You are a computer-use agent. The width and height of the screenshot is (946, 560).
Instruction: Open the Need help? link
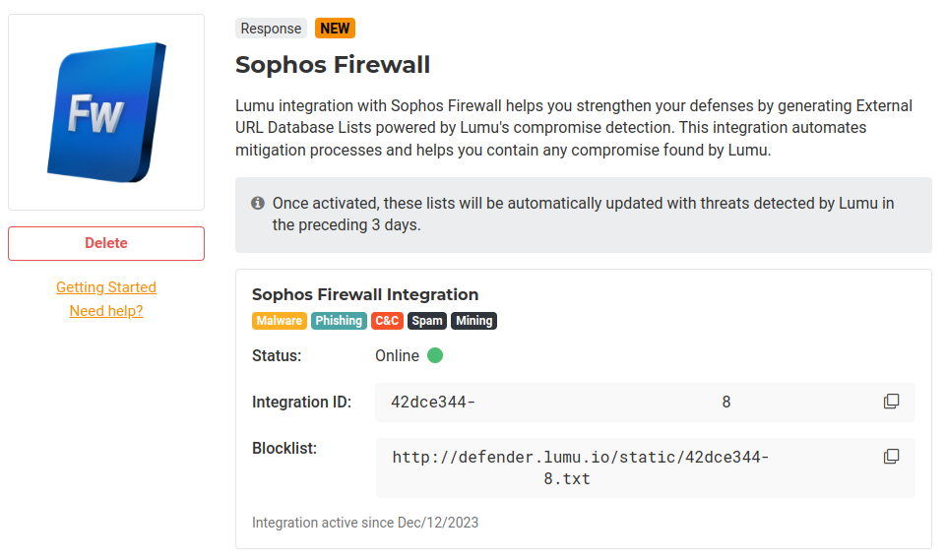[x=106, y=311]
